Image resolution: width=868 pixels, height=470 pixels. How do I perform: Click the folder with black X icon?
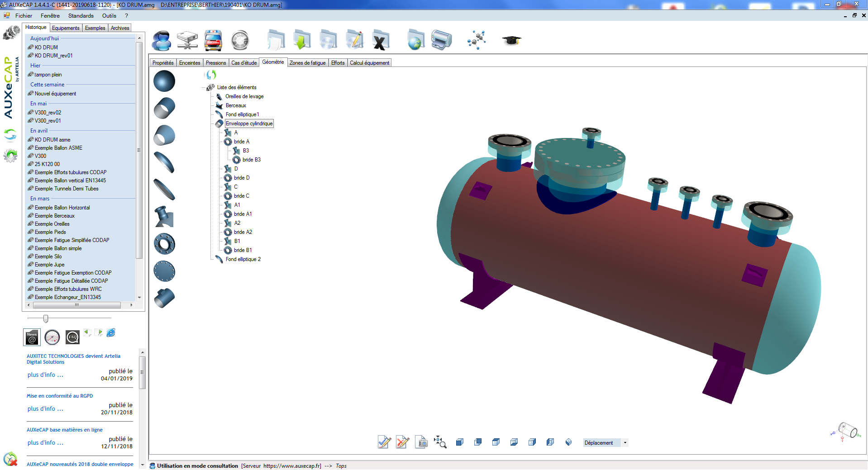(381, 40)
